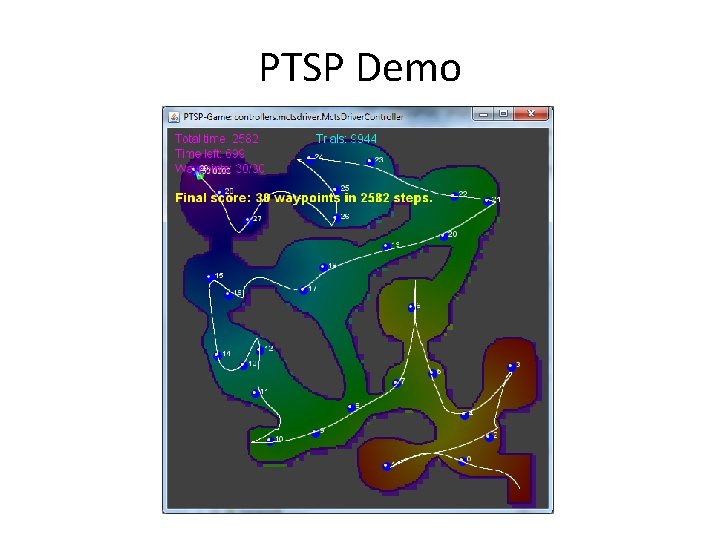Select waypoint dot labeled 12
Image resolution: width=720 pixels, height=540 pixels.
tap(260, 350)
